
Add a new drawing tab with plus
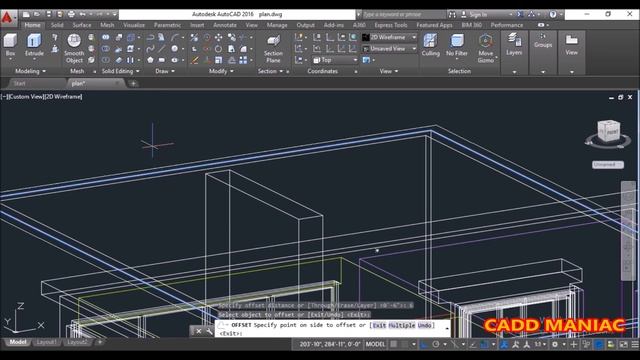point(133,83)
